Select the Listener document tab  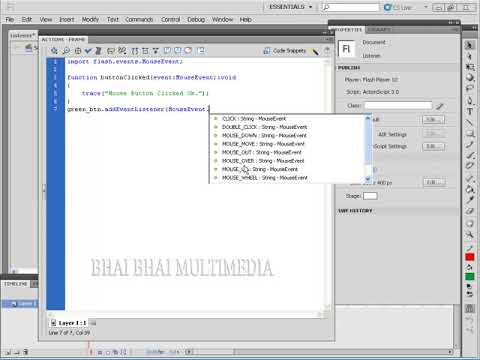point(22,35)
